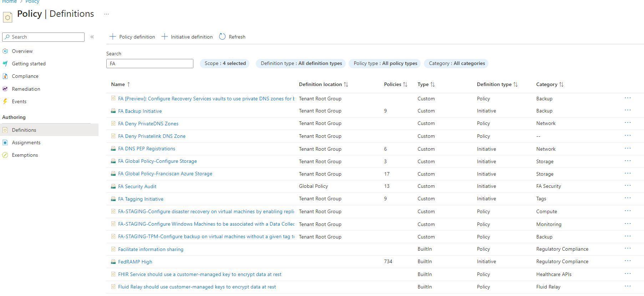Click the definitions Search field containing FA
Image resolution: width=644 pixels, height=296 pixels.
[150, 64]
